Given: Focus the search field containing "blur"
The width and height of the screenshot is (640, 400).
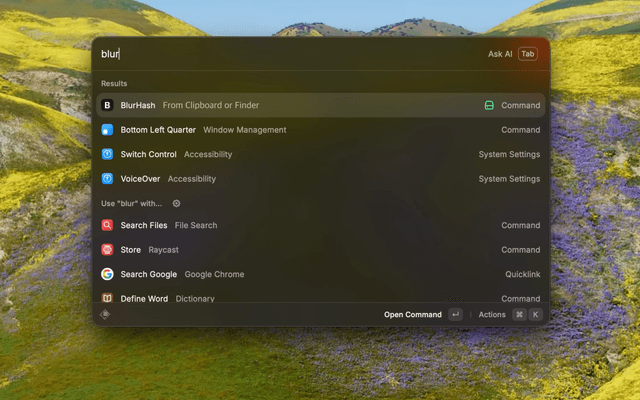Looking at the screenshot, I should click(280, 54).
